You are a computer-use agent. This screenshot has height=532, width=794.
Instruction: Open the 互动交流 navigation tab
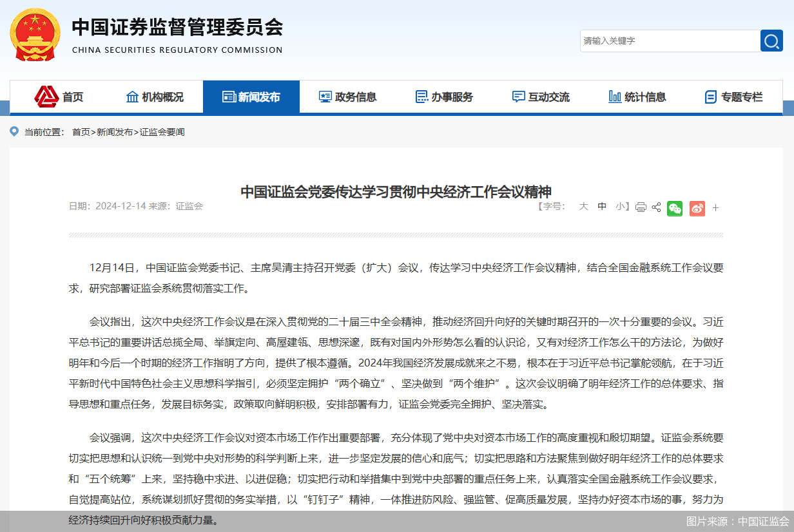(541, 97)
